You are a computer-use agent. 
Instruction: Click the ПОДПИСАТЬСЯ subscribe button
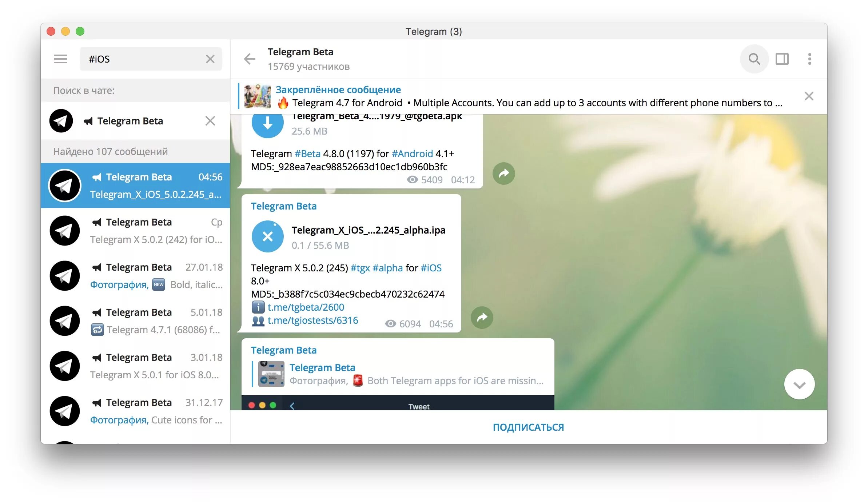point(527,427)
